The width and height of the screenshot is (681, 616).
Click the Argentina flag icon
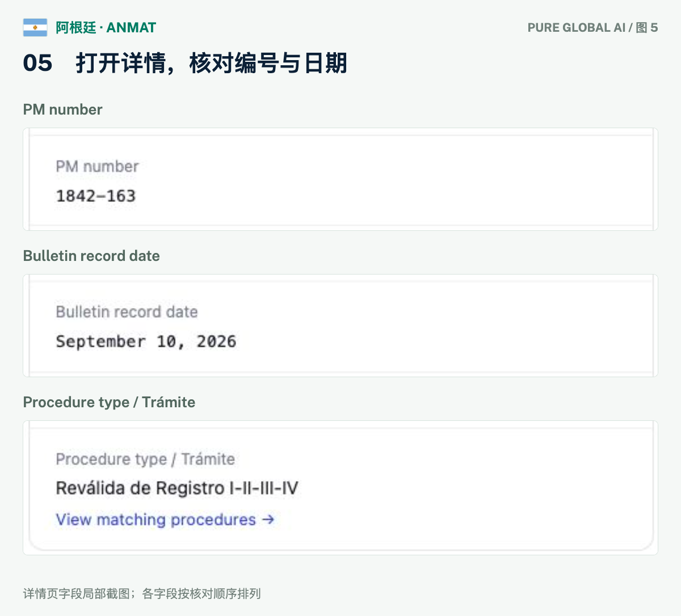pos(35,27)
